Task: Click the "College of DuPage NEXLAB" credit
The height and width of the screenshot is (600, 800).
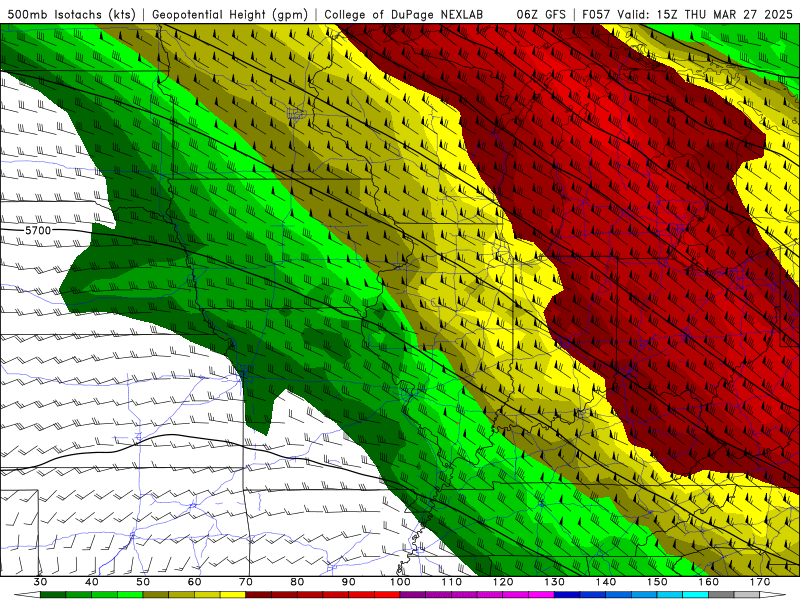Action: pos(403,14)
